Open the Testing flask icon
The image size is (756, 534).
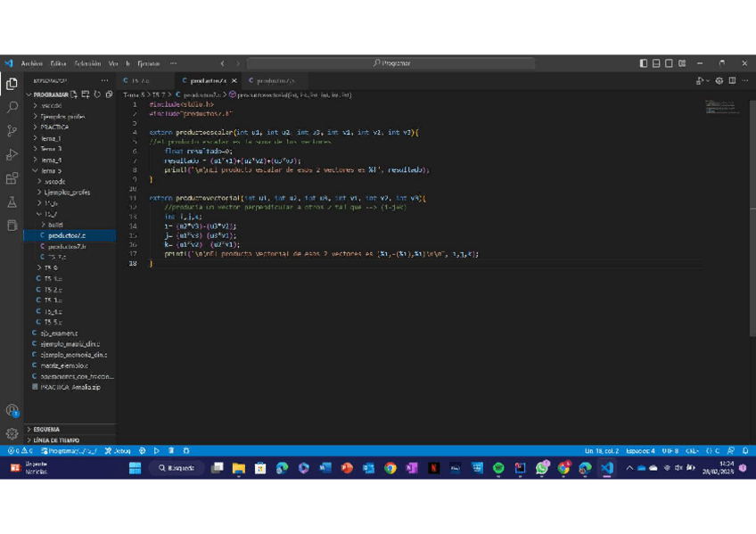coord(12,202)
